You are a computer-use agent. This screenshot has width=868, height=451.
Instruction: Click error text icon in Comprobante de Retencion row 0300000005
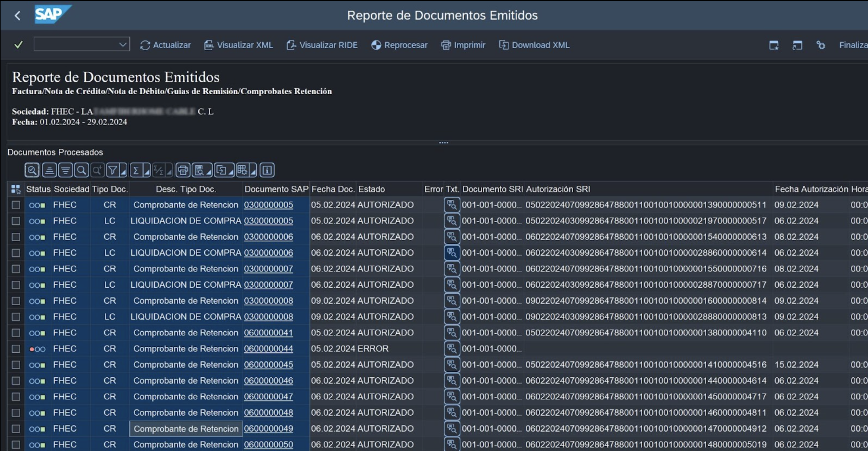pos(451,205)
